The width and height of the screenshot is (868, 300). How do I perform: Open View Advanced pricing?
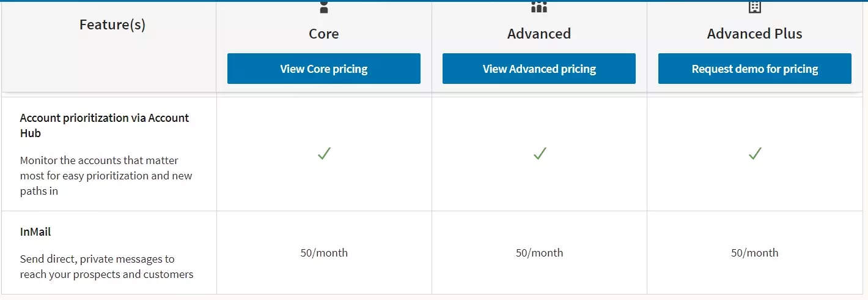point(539,69)
